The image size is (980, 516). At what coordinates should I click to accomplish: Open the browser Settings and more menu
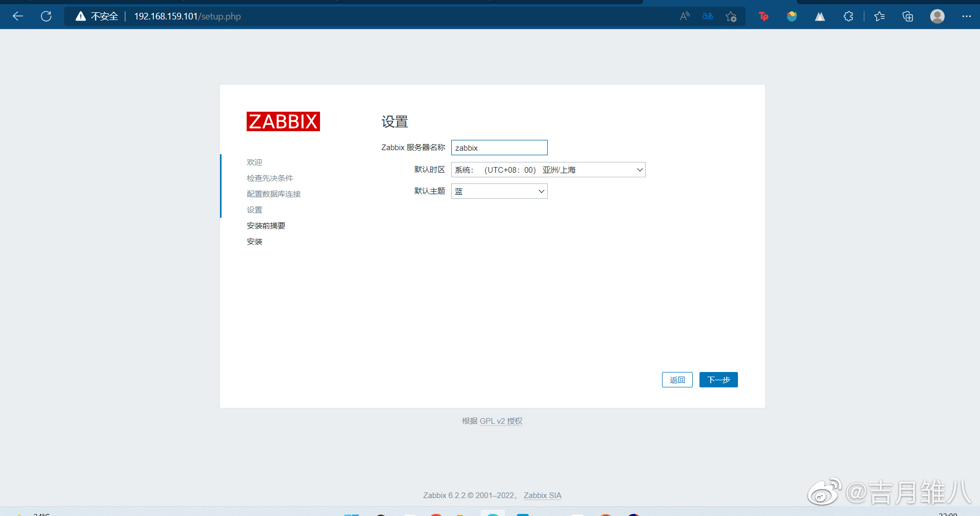click(967, 16)
